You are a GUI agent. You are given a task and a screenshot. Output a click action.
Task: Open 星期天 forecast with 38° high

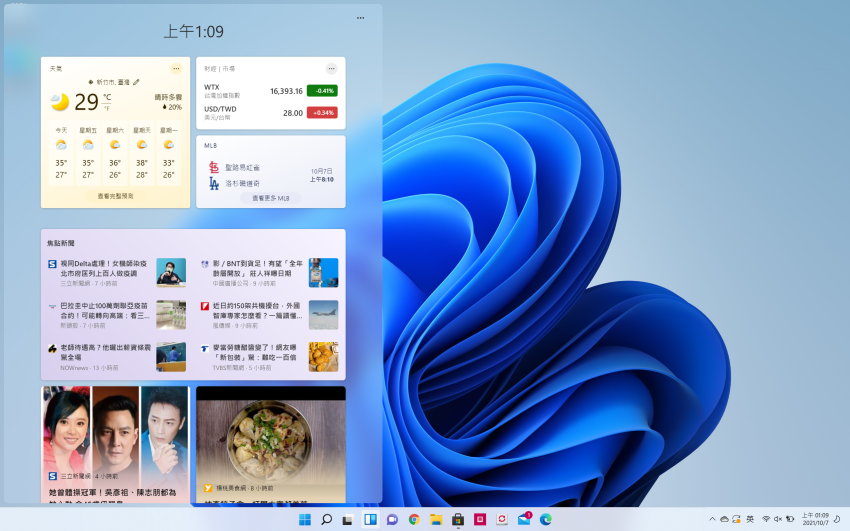coord(141,153)
